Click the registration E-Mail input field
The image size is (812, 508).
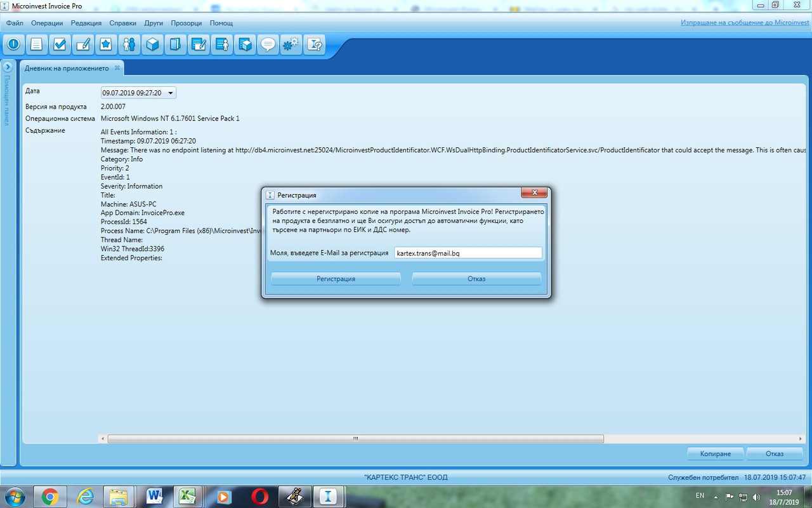tap(468, 253)
